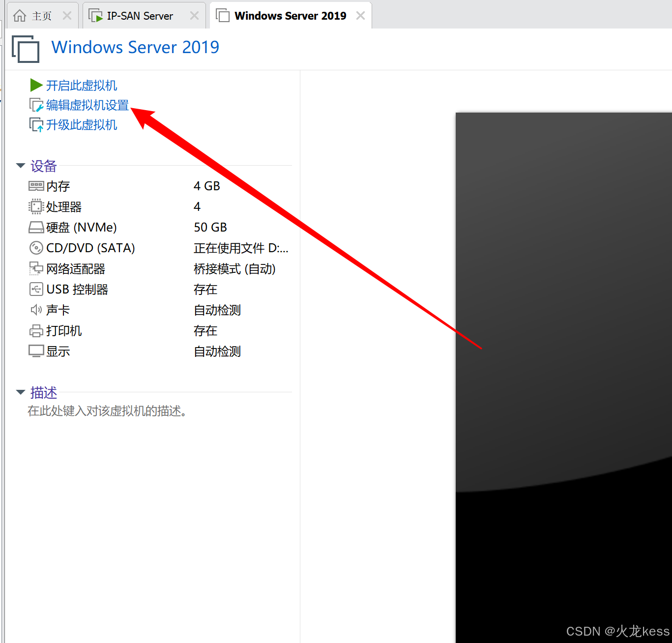Switch to the 主页 home tab
The height and width of the screenshot is (643, 672).
click(42, 16)
